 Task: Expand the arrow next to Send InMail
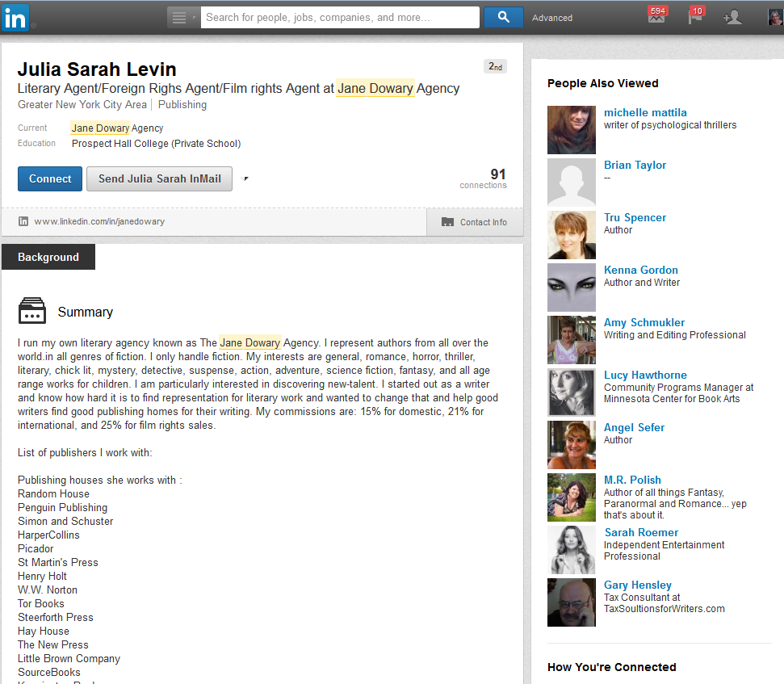click(245, 179)
